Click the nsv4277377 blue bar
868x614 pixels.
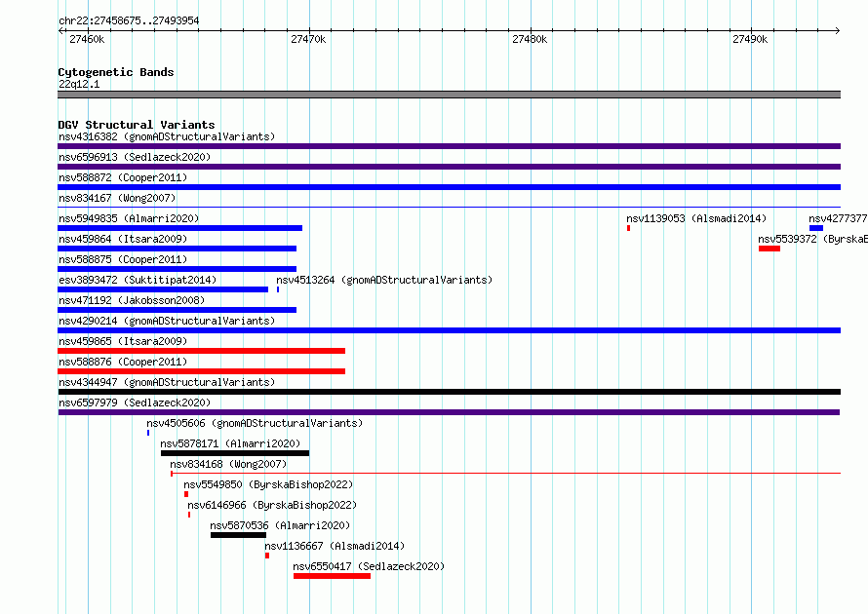point(816,228)
